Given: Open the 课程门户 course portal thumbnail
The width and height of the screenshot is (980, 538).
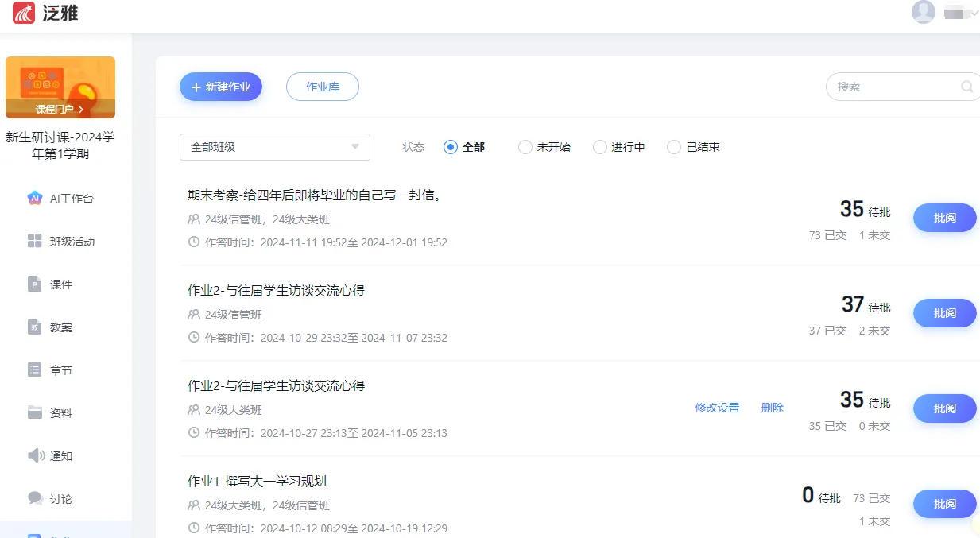Looking at the screenshot, I should 60,87.
